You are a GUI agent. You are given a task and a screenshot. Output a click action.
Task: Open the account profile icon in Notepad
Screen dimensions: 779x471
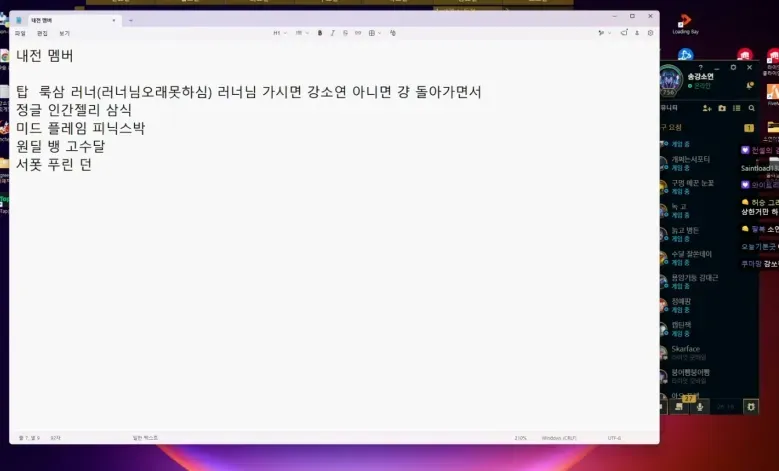tap(637, 33)
